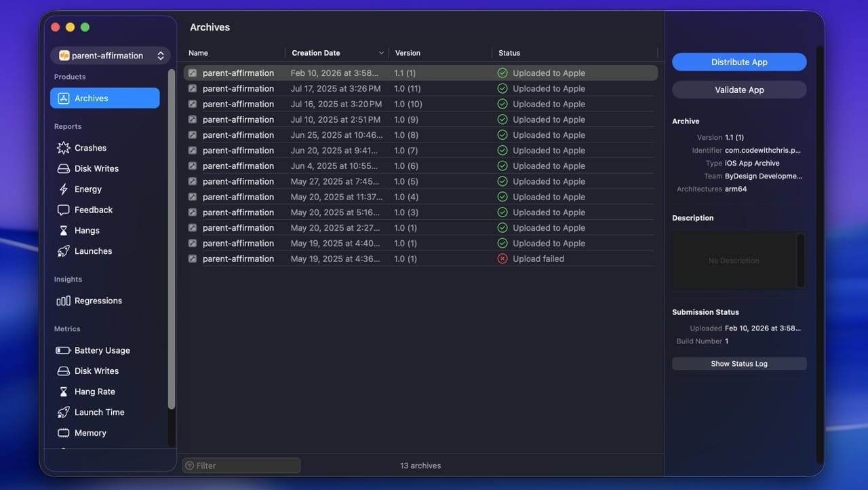Open the parent-affirmation product dropdown
The width and height of the screenshot is (868, 490).
[110, 56]
